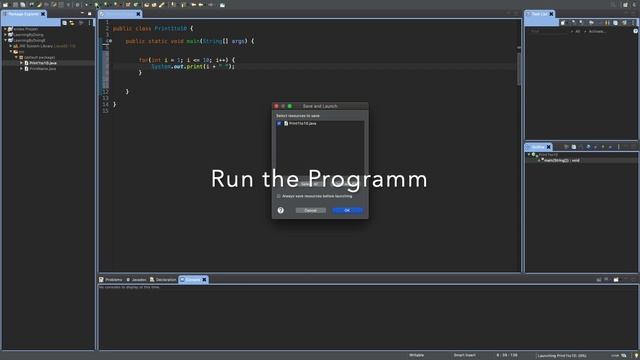640x360 pixels.
Task: Switch to the Javadoc tab
Action: [x=136, y=280]
